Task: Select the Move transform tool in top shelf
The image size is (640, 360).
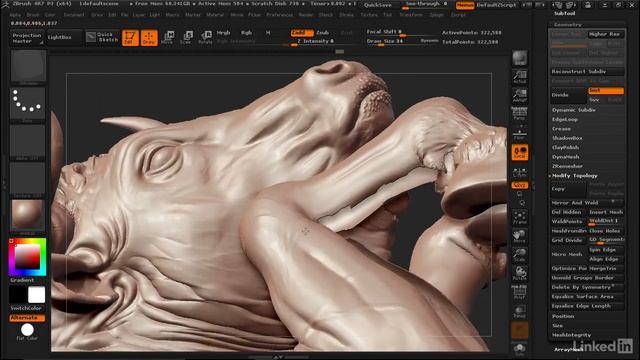Action: pyautogui.click(x=167, y=37)
